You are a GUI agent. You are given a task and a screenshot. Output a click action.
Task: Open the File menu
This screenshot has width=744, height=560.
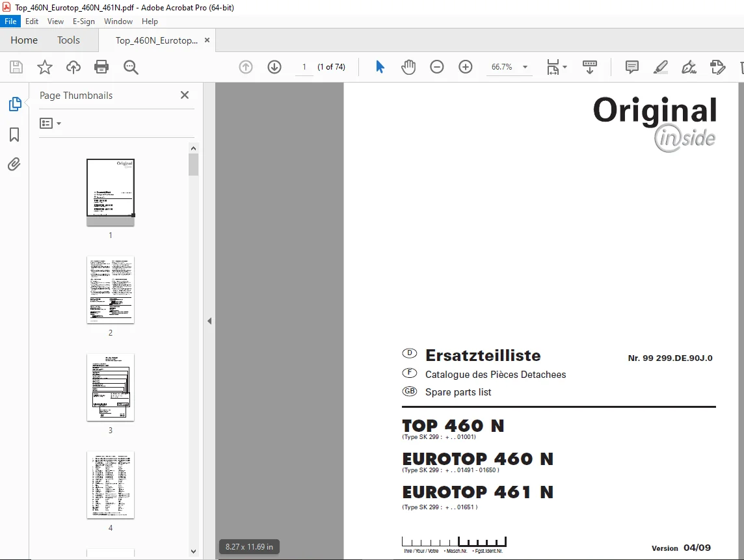coord(10,21)
